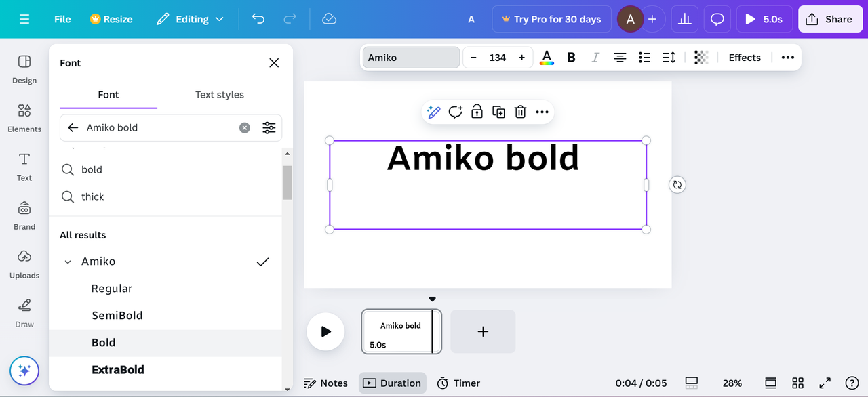Viewport: 868px width, 397px height.
Task: Open the line spacing options
Action: click(x=669, y=58)
